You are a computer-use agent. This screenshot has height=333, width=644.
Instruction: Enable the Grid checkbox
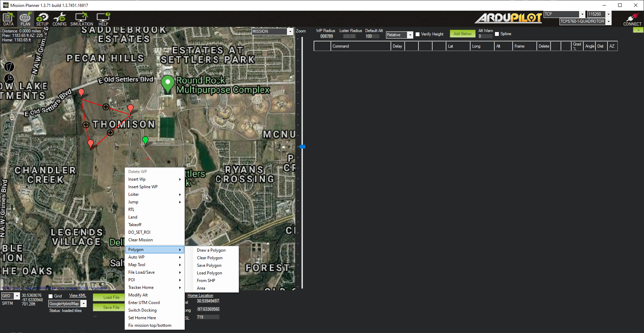51,296
